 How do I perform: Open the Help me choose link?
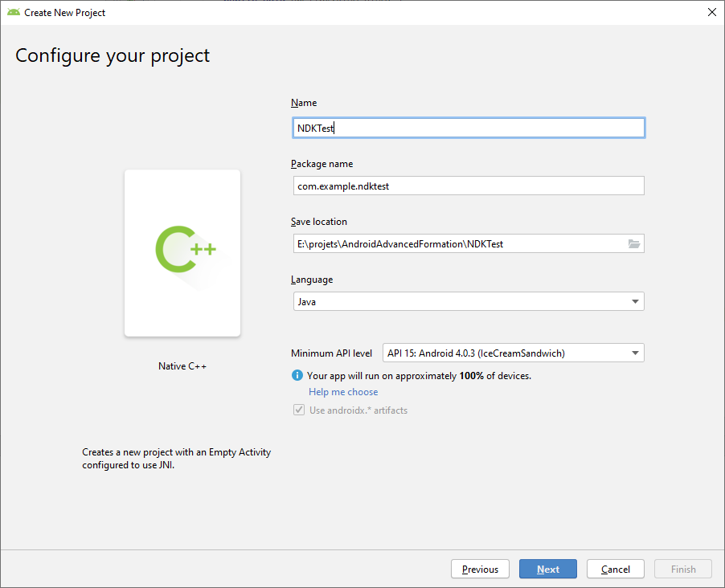[343, 392]
